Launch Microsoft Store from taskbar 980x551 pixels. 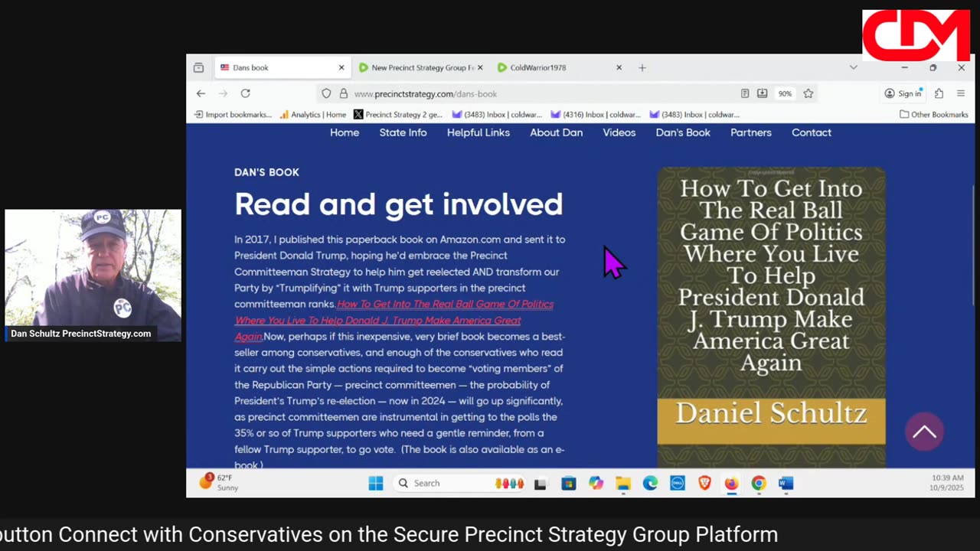coord(568,483)
